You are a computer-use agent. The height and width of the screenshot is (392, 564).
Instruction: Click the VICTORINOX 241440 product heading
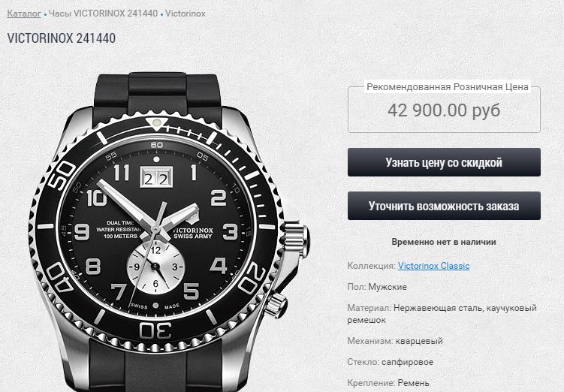pos(61,38)
